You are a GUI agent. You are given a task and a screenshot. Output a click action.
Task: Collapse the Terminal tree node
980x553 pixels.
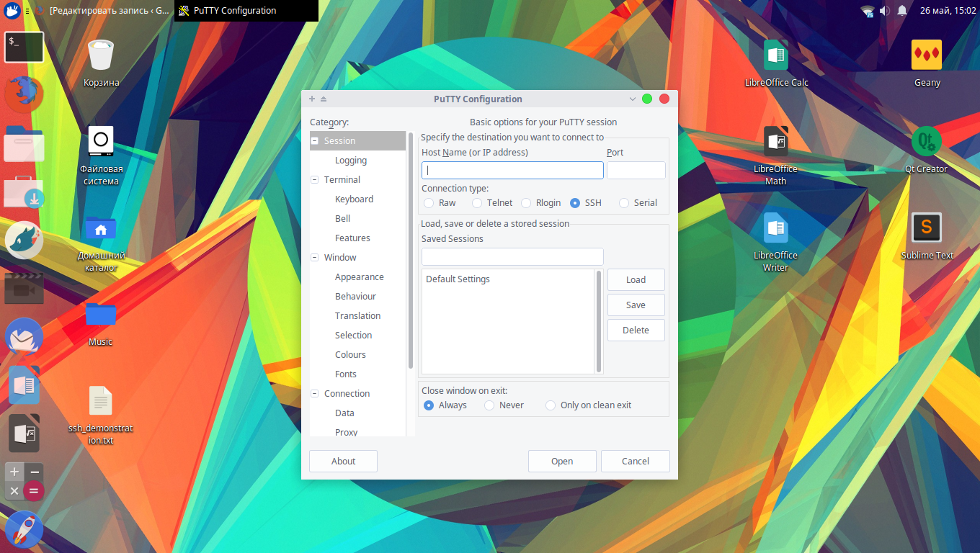pyautogui.click(x=315, y=180)
